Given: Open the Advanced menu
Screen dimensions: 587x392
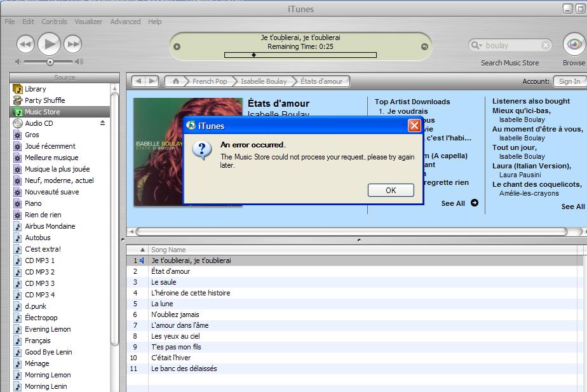Looking at the screenshot, I should tap(125, 22).
